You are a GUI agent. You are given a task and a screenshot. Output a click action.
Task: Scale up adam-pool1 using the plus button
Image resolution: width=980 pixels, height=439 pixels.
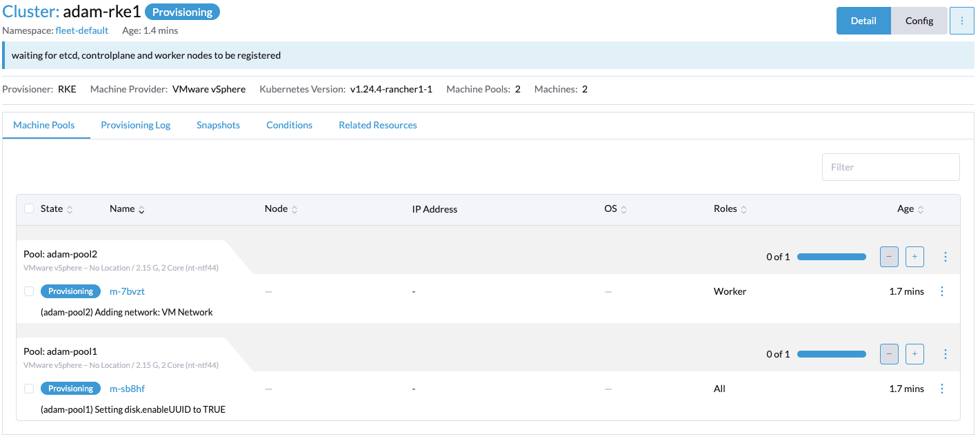point(914,353)
